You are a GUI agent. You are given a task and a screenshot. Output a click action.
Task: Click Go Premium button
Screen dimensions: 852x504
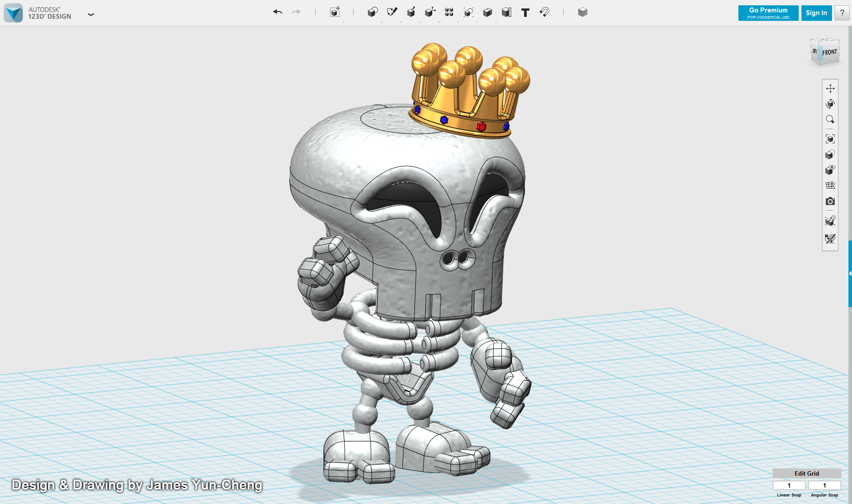pos(768,13)
